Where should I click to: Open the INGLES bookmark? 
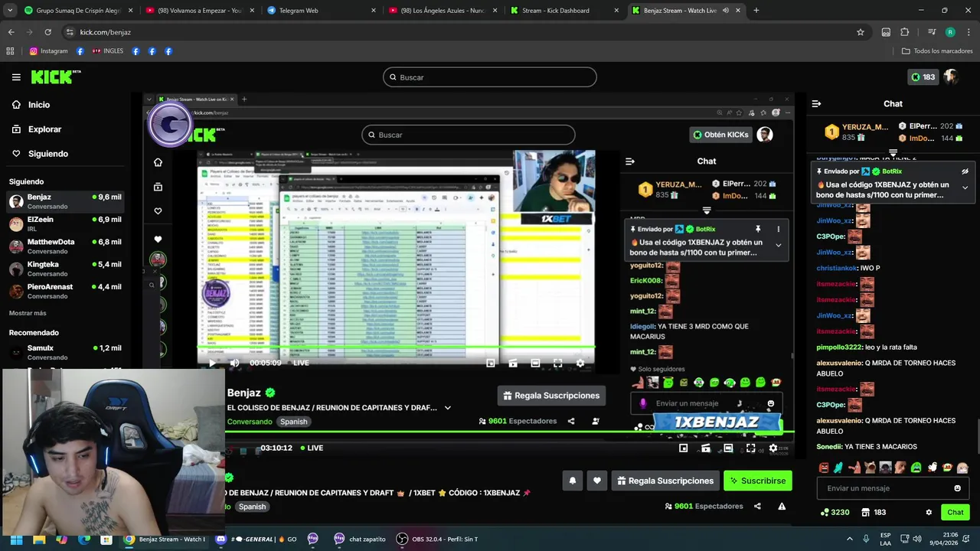107,51
